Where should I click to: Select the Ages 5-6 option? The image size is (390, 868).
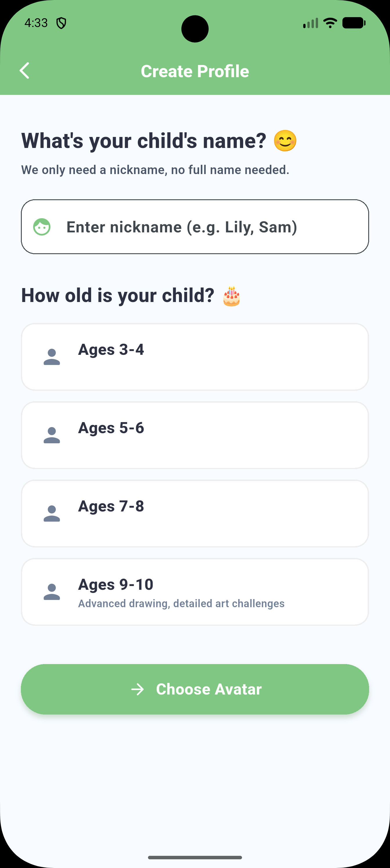pos(195,435)
